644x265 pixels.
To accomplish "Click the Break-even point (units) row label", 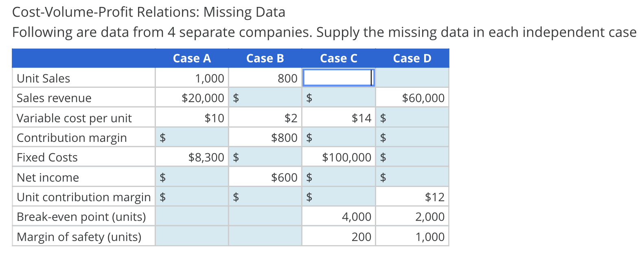I will pyautogui.click(x=81, y=216).
